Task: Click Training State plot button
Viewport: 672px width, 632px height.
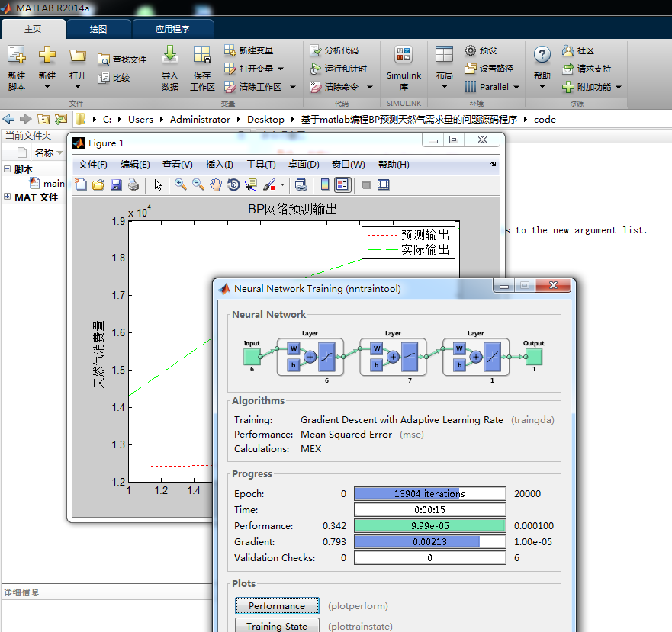Action: 277,626
